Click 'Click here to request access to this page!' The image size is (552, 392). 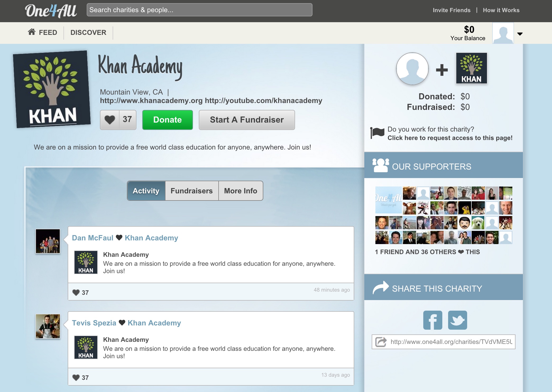coord(450,138)
